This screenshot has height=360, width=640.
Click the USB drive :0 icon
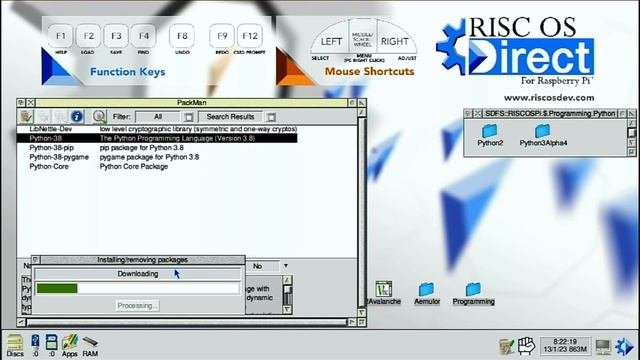coord(35,345)
